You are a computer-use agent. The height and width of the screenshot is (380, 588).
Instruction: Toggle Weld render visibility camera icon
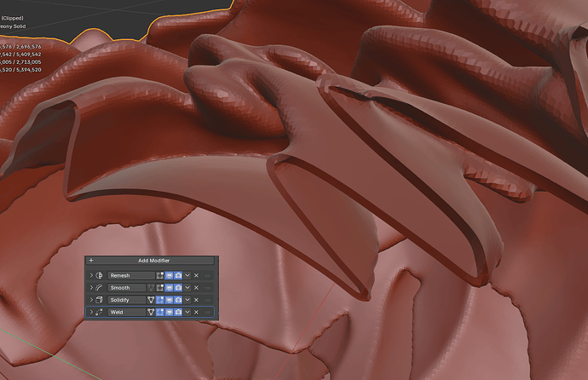coord(178,312)
